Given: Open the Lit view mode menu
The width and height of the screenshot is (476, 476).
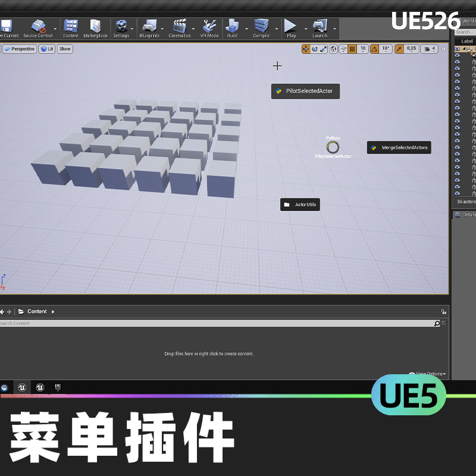Looking at the screenshot, I should pos(47,49).
